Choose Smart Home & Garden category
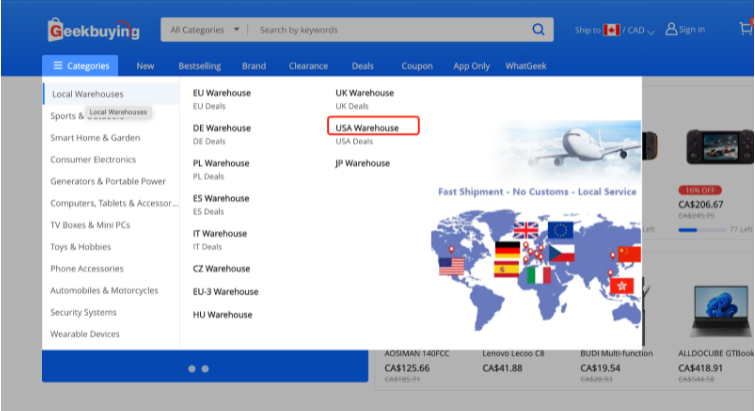The height and width of the screenshot is (411, 755). pyautogui.click(x=95, y=138)
